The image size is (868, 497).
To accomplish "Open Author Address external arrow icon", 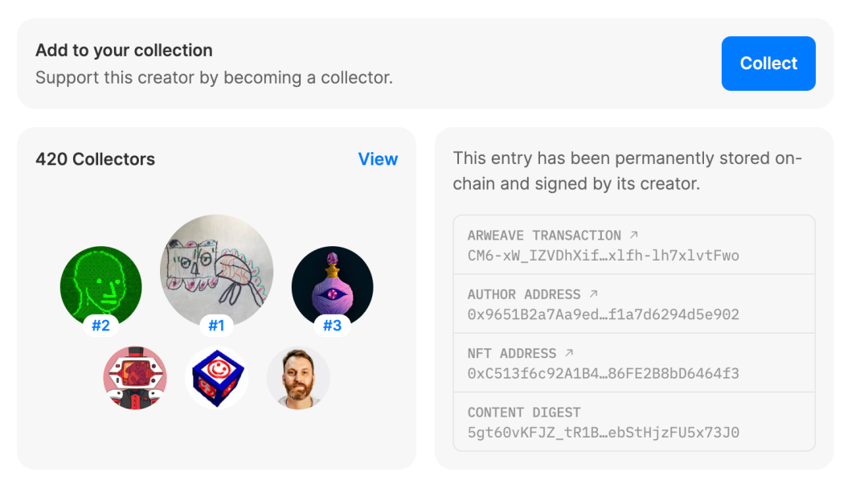I will point(593,294).
